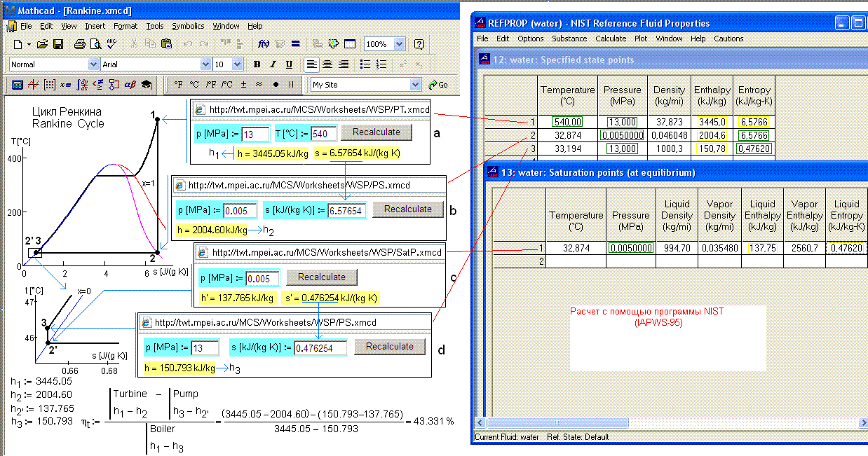Image resolution: width=868 pixels, height=456 pixels.
Task: Open the Normal style dropdown
Action: pyautogui.click(x=94, y=64)
